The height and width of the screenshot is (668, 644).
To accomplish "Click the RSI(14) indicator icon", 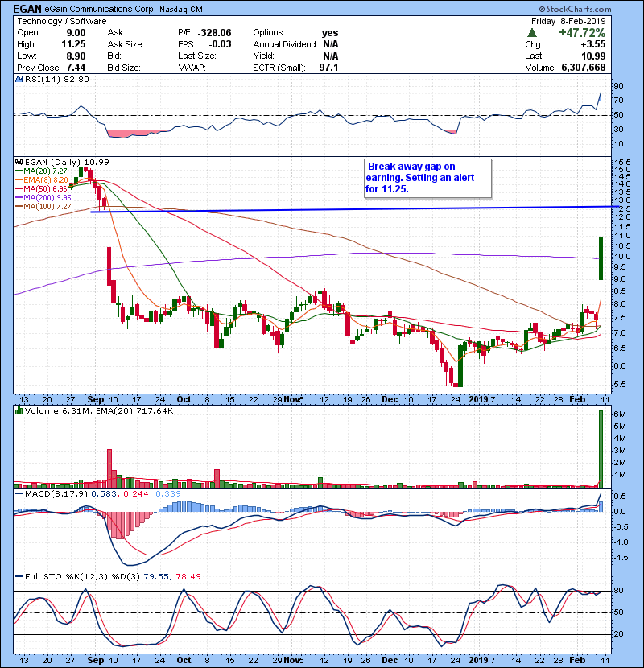I will (x=19, y=79).
